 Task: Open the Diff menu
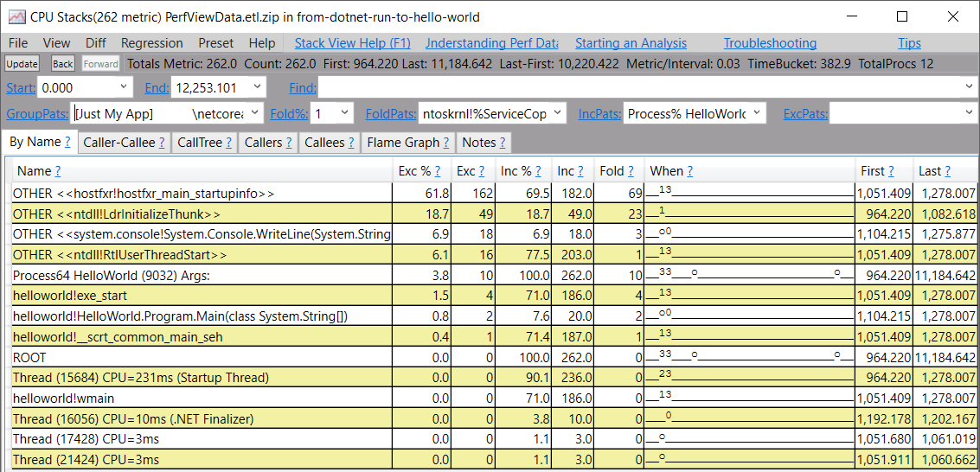[96, 43]
